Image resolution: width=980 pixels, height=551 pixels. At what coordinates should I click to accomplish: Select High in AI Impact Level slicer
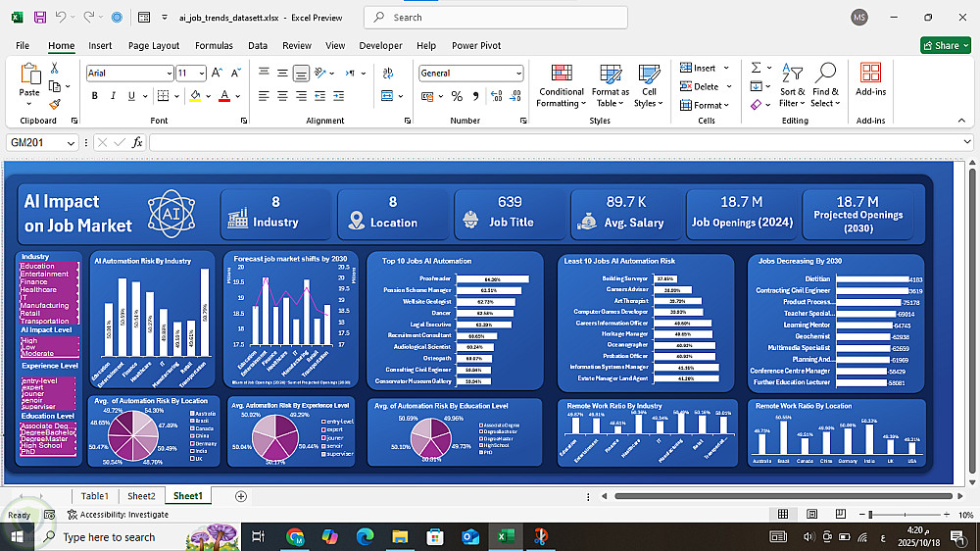(49, 341)
